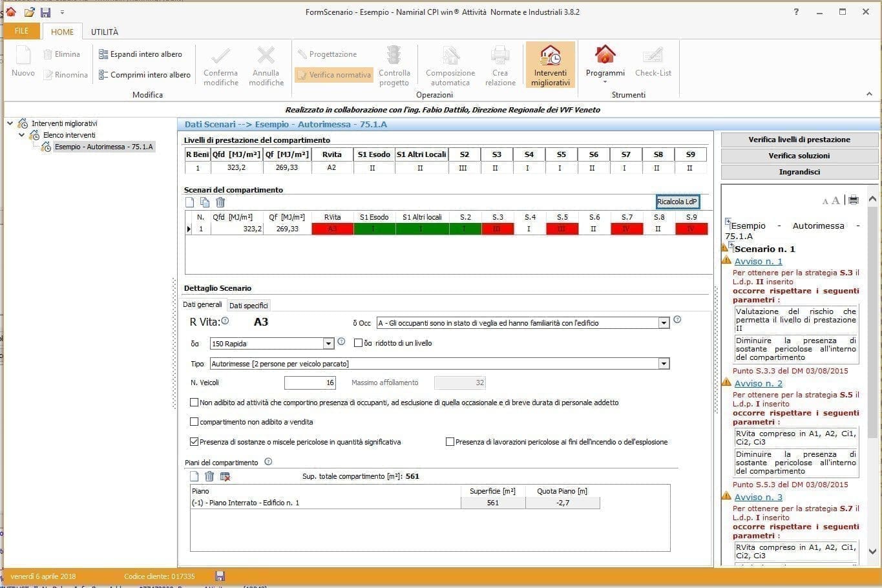Delete the selected scenario with trash icon
This screenshot has width=882, height=588.
220,202
